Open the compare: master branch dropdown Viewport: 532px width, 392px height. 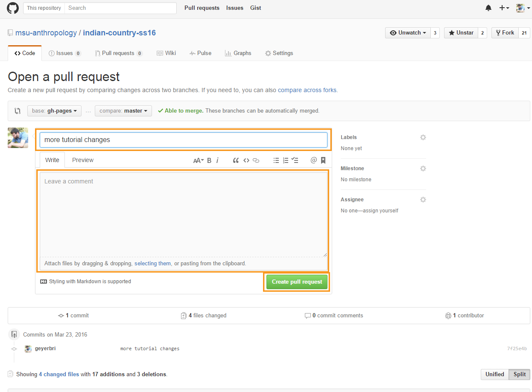point(123,111)
